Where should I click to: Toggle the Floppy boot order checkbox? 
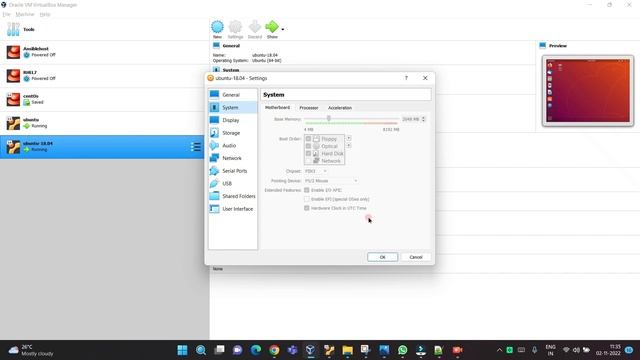(308, 139)
